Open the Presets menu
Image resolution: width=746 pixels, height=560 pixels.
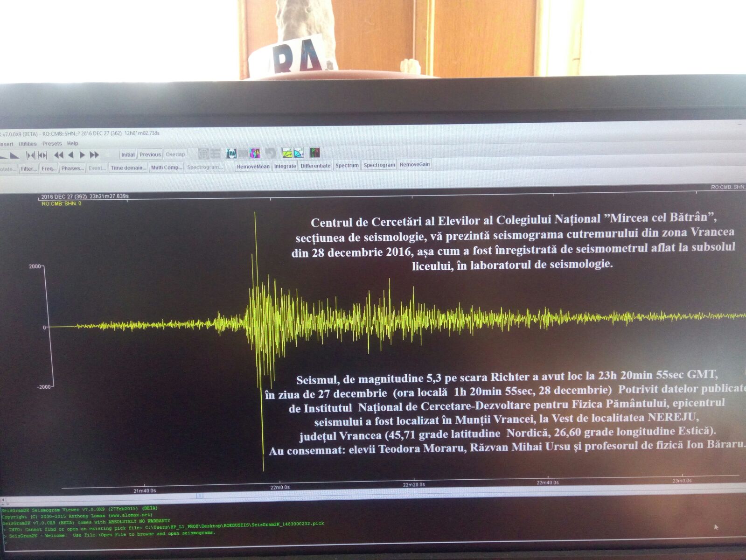point(52,144)
